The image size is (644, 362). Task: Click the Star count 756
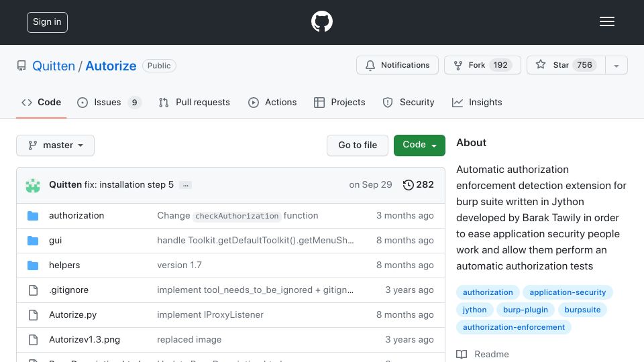584,65
